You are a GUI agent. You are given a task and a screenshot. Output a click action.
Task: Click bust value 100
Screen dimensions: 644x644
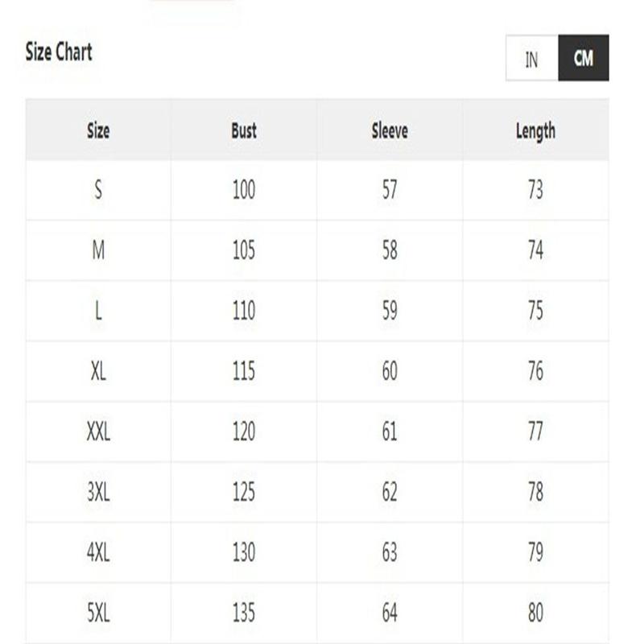click(x=244, y=190)
